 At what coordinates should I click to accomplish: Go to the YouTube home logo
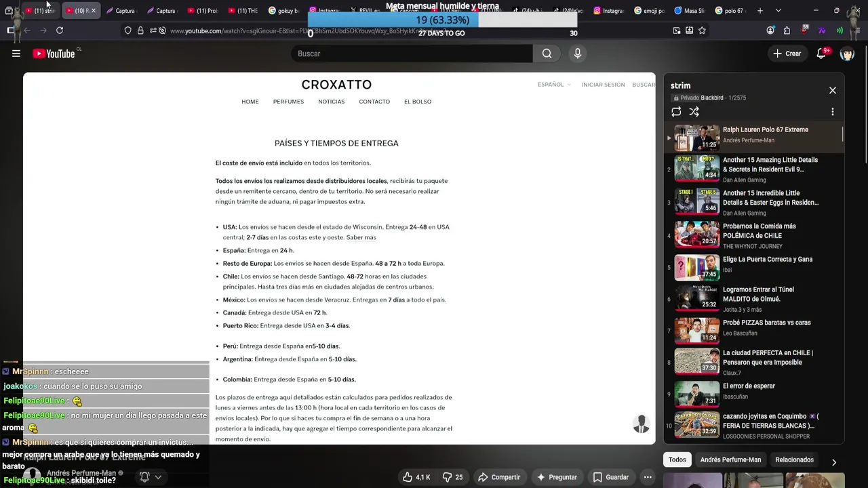(54, 54)
